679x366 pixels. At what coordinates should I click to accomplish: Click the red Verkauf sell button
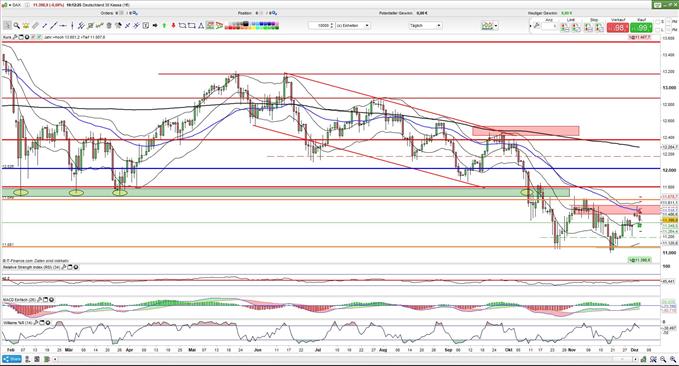[618, 27]
